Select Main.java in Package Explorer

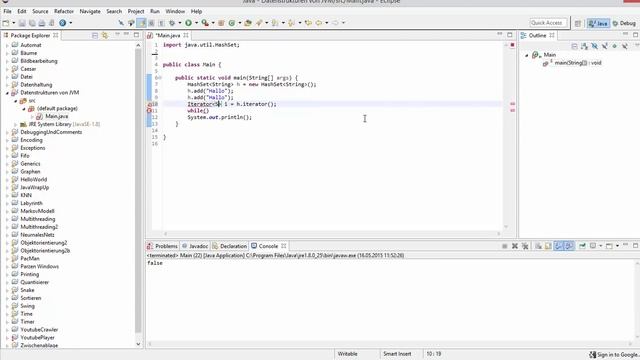[x=57, y=117]
